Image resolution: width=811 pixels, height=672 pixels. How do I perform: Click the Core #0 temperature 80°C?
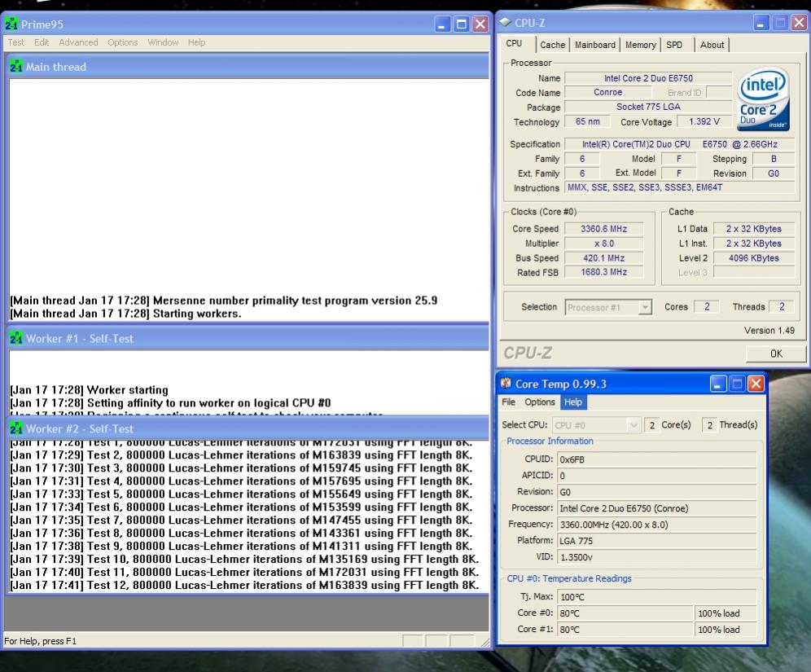(x=625, y=613)
